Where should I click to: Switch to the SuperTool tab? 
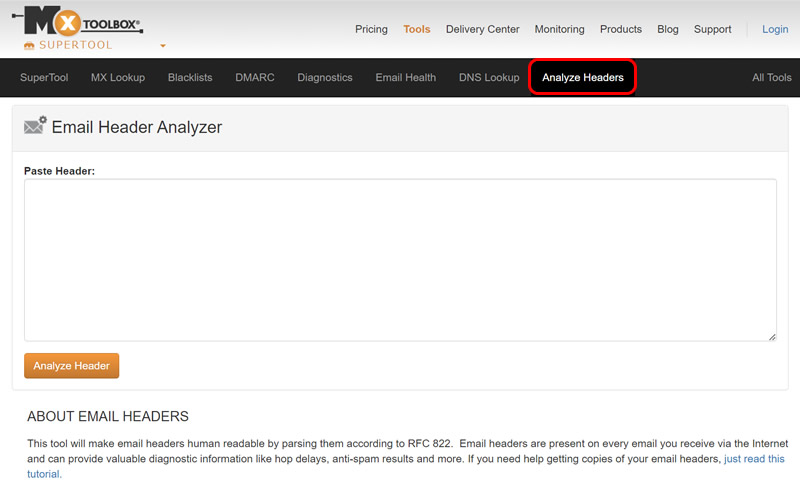click(44, 78)
